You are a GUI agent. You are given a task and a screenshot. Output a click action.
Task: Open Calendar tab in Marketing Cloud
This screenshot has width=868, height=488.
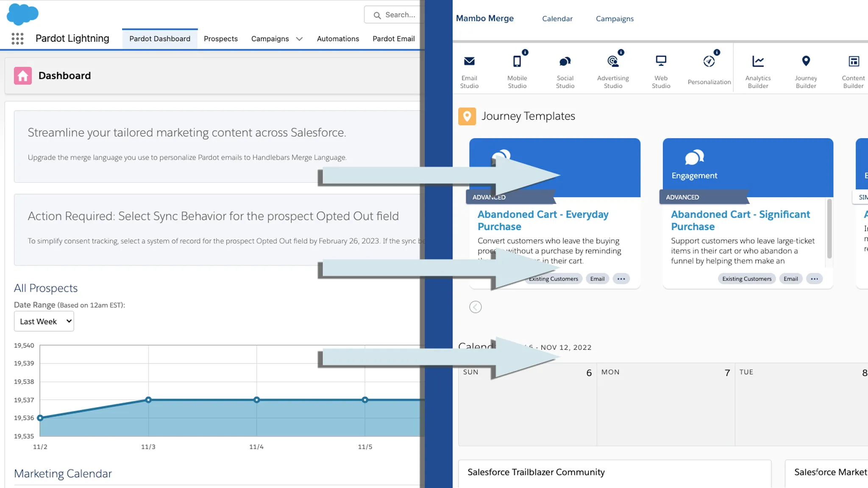click(557, 19)
